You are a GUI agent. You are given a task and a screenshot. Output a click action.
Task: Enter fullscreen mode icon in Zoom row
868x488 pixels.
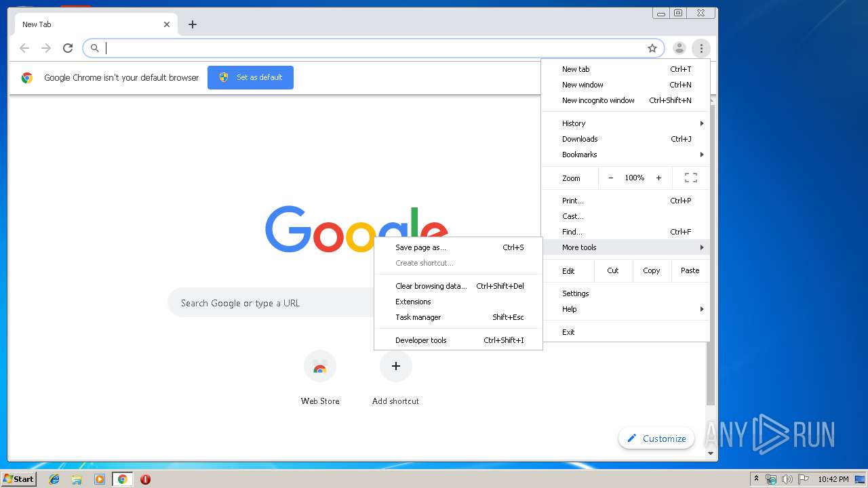(691, 178)
